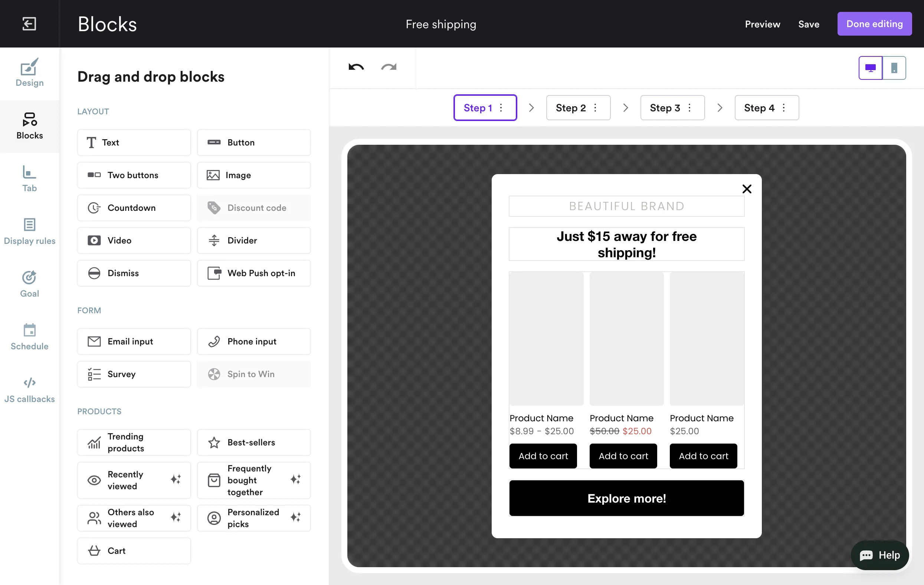This screenshot has height=585, width=924.
Task: Open Display rules sidebar section
Action: point(30,232)
